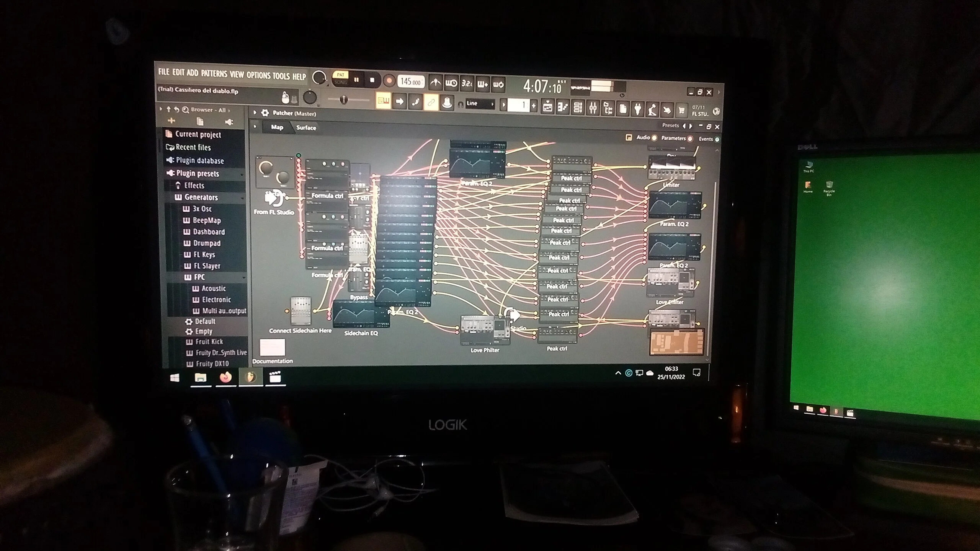Open the PATTERNS menu
The height and width of the screenshot is (551, 980).
[x=214, y=73]
